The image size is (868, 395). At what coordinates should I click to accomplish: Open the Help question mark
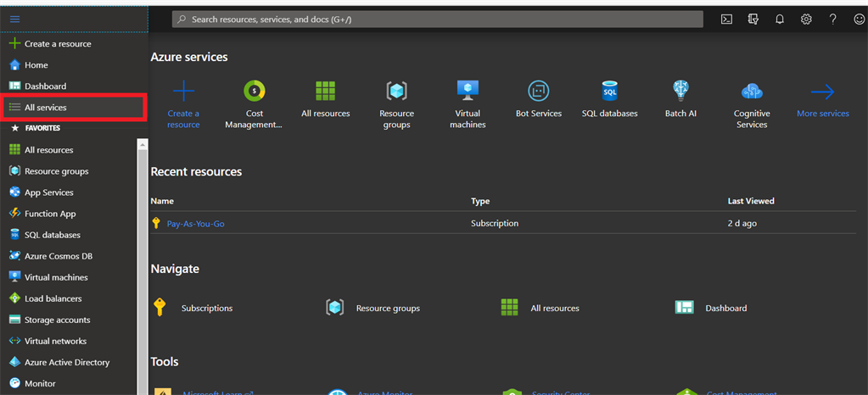(x=832, y=19)
